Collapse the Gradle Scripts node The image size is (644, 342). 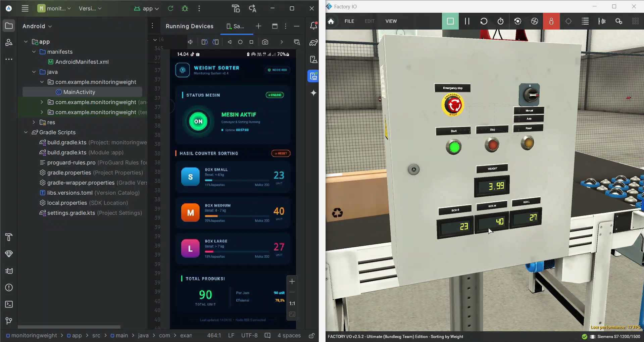point(26,132)
